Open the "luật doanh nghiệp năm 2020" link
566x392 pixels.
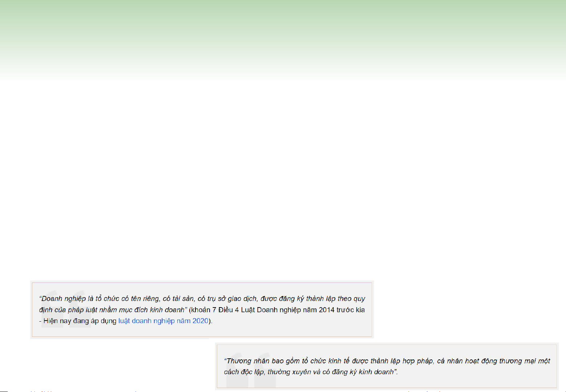(163, 321)
